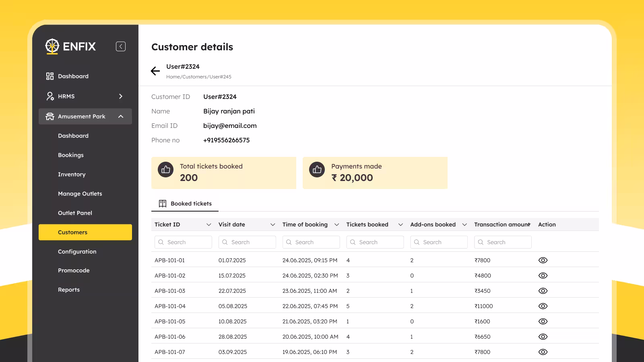Click the Amusement Park building icon
The image size is (644, 362).
[50, 116]
